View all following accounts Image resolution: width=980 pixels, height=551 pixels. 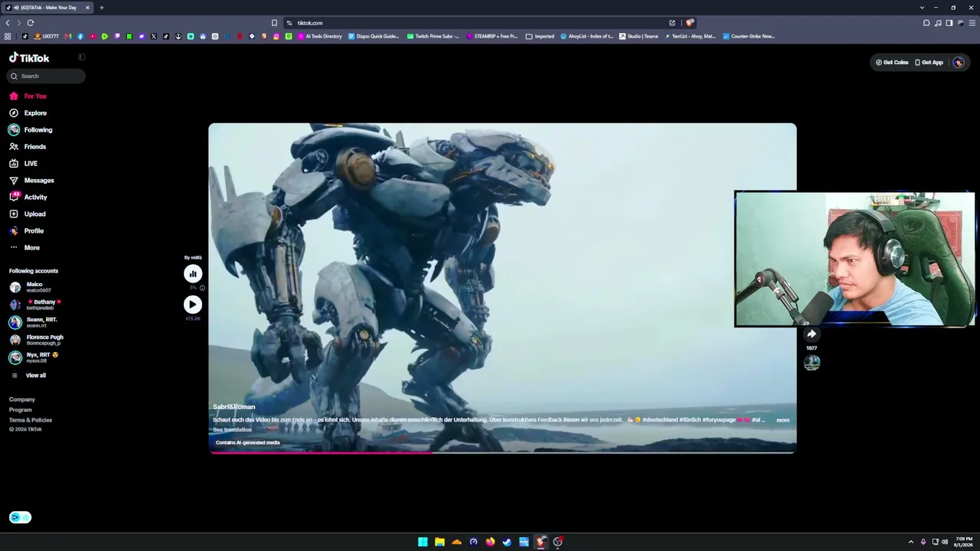[x=28, y=376]
